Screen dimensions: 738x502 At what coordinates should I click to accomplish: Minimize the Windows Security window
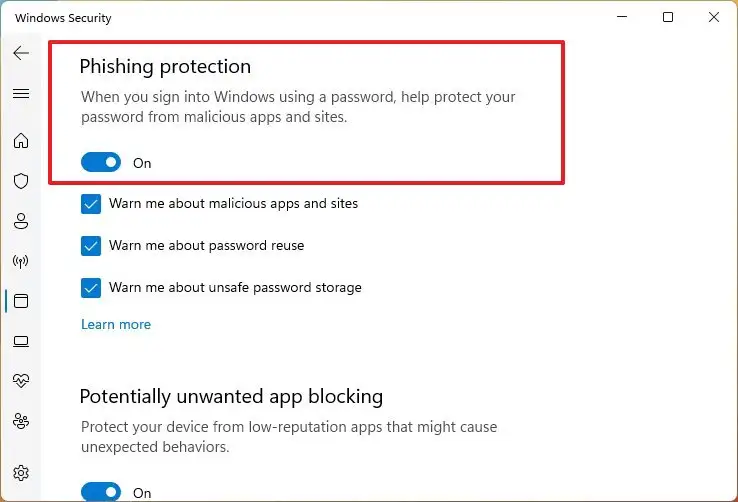point(620,18)
